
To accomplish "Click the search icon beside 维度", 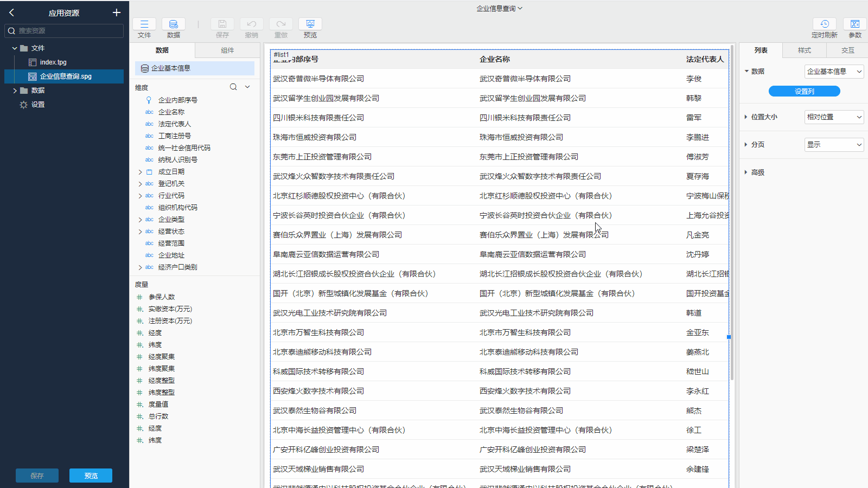I will pyautogui.click(x=233, y=87).
